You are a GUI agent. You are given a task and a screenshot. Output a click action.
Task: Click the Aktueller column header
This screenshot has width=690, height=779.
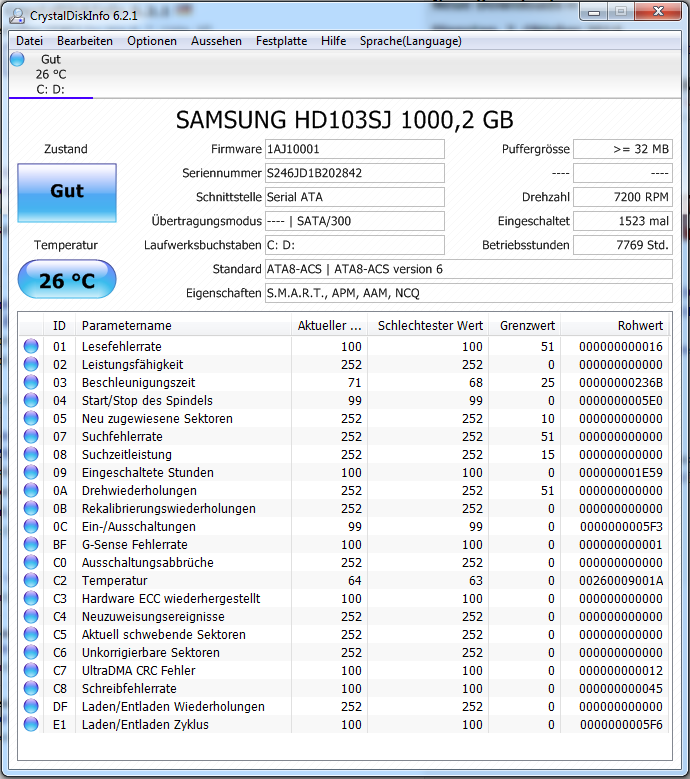pyautogui.click(x=329, y=325)
